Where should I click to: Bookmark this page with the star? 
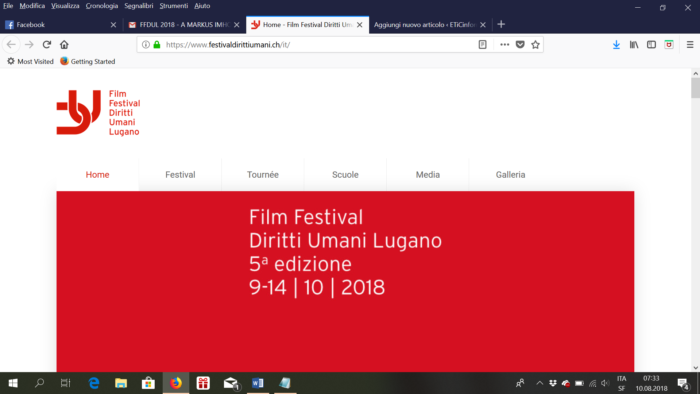click(x=535, y=45)
